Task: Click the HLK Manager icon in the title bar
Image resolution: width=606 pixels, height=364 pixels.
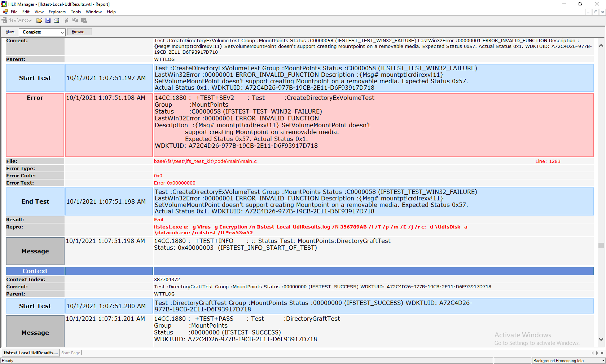Action: [4, 4]
